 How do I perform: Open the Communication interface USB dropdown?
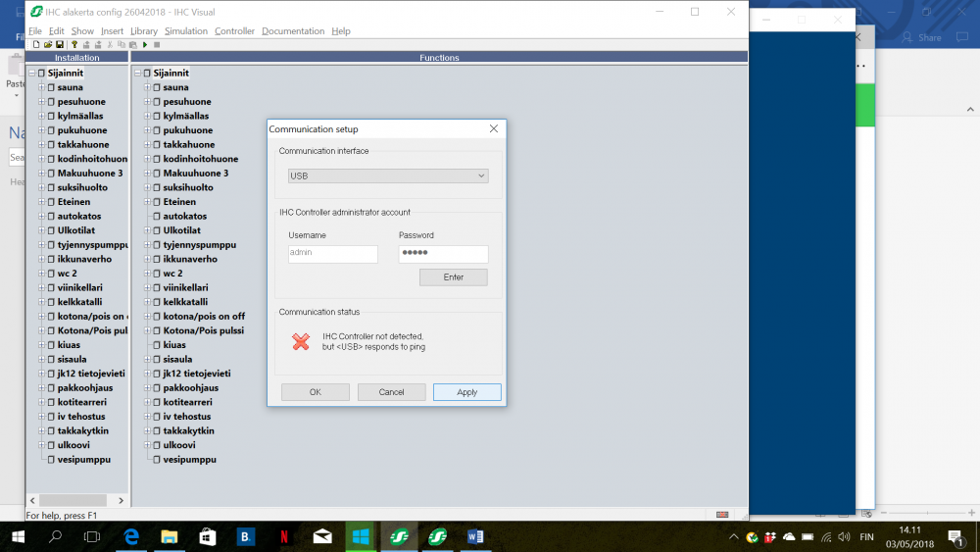pos(388,176)
